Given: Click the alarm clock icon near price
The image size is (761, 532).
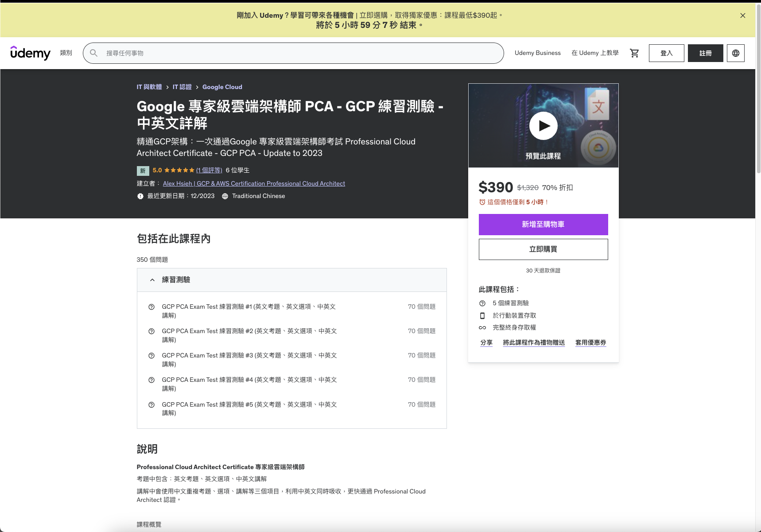Looking at the screenshot, I should tap(482, 202).
